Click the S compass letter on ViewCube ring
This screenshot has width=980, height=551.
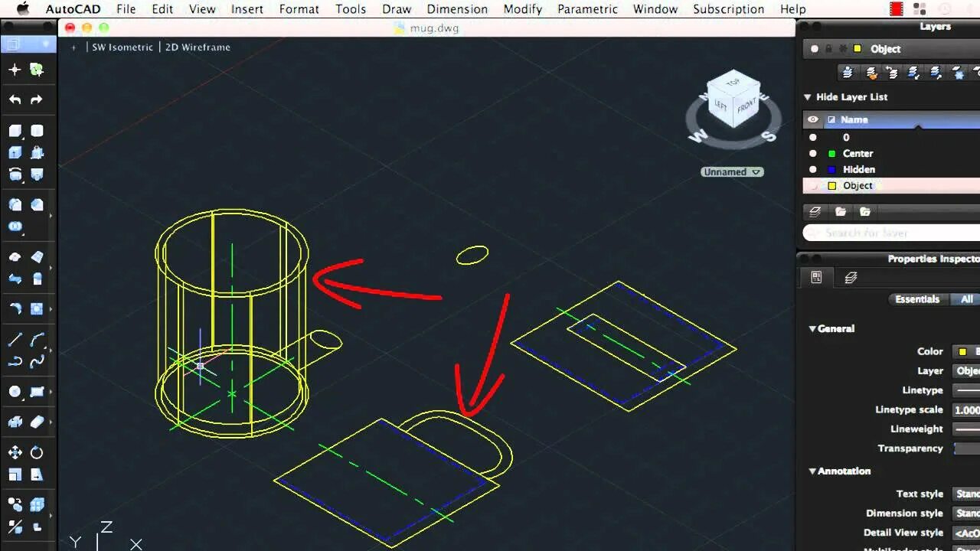coord(769,136)
